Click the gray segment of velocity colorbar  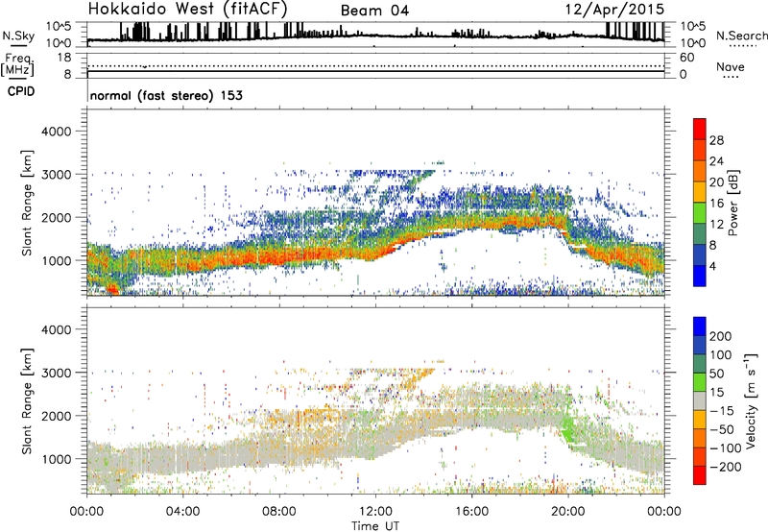click(x=700, y=400)
